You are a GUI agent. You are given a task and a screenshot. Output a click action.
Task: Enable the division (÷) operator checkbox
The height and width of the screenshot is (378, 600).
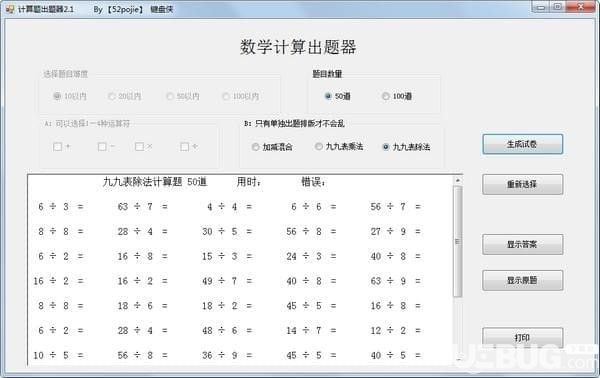pyautogui.click(x=184, y=147)
